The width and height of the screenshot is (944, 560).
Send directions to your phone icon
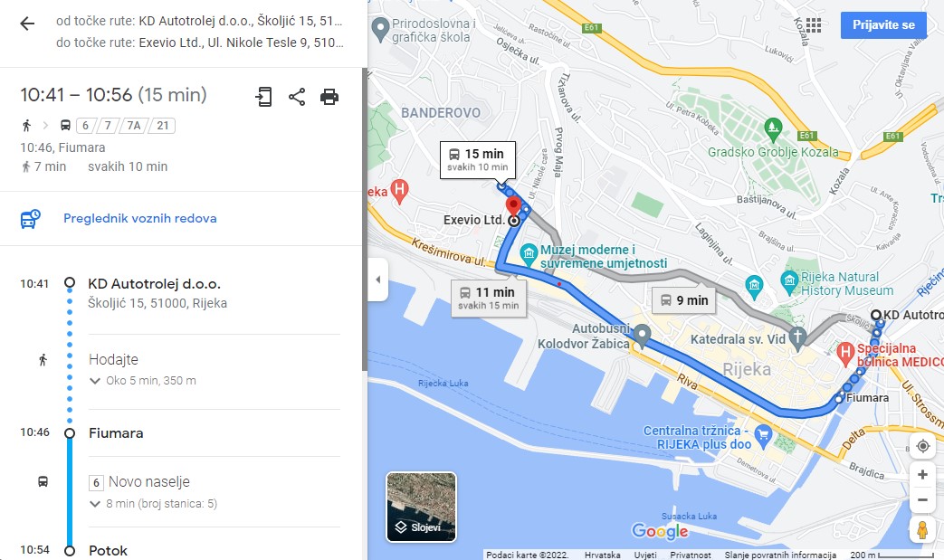pyautogui.click(x=263, y=97)
